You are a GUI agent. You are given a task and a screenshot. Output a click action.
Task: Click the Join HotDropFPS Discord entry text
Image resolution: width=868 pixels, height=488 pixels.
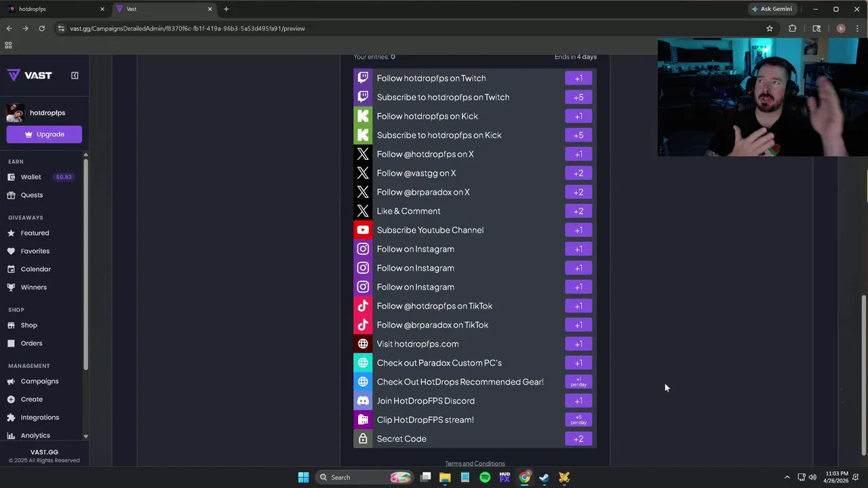(426, 401)
